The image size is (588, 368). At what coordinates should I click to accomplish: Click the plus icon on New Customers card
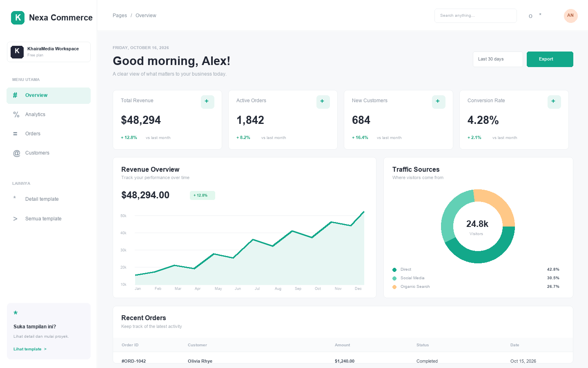[x=439, y=102]
